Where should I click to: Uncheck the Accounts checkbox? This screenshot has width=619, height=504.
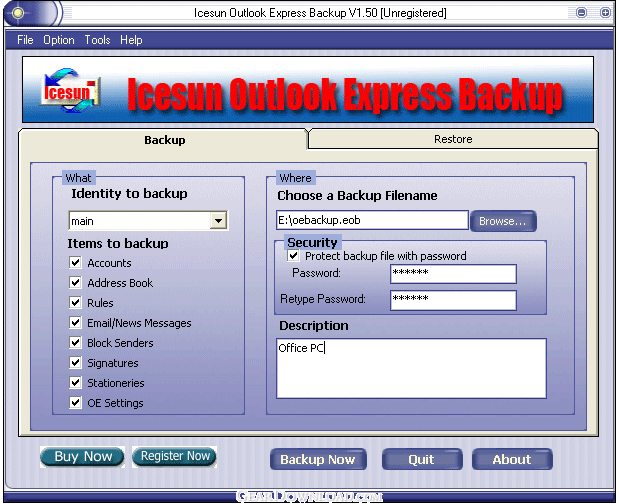click(x=75, y=262)
